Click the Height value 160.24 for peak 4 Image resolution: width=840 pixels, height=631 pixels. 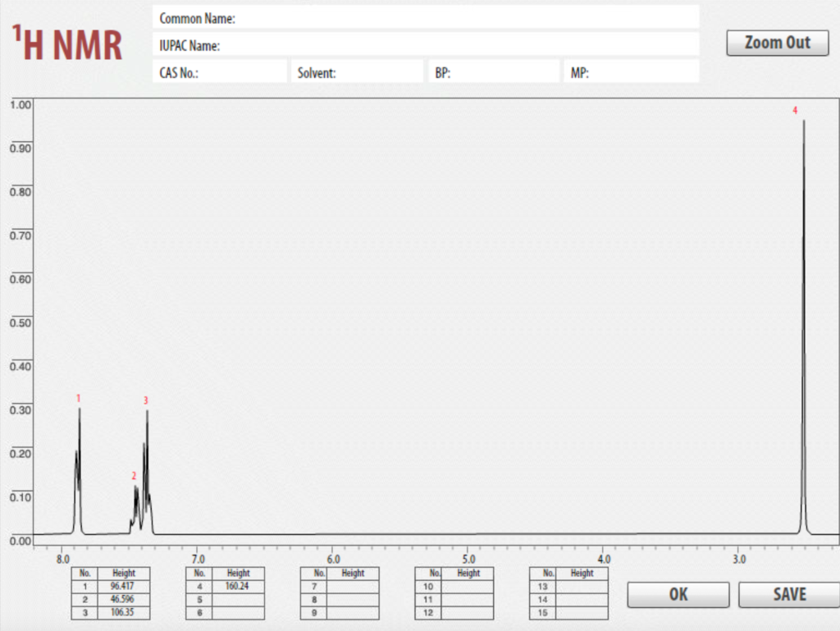(239, 586)
